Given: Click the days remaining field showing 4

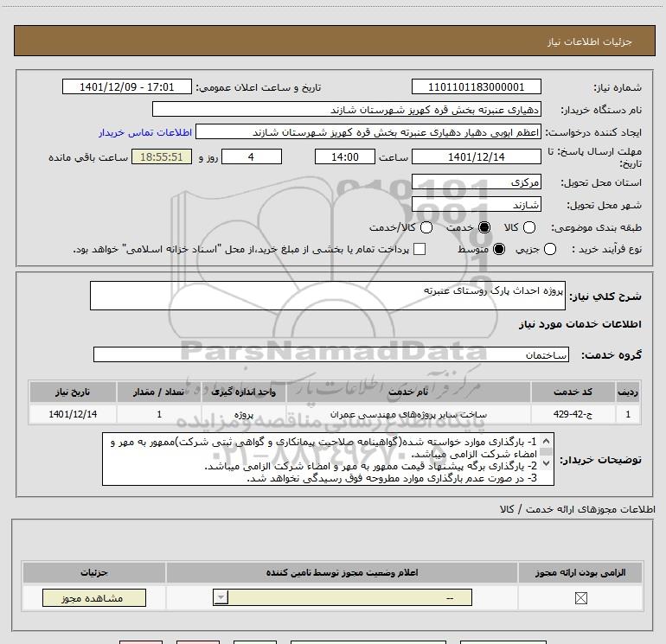Looking at the screenshot, I should [252, 157].
